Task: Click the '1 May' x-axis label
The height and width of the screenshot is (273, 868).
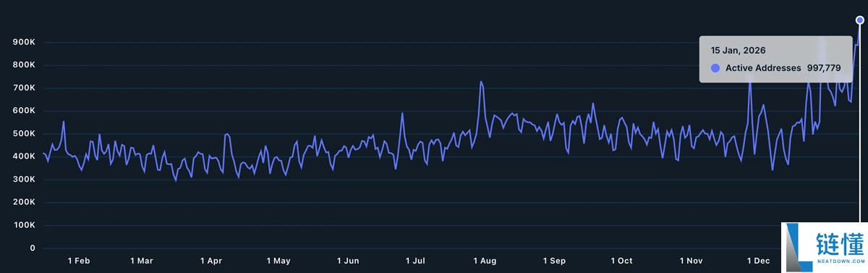Action: click(x=278, y=261)
